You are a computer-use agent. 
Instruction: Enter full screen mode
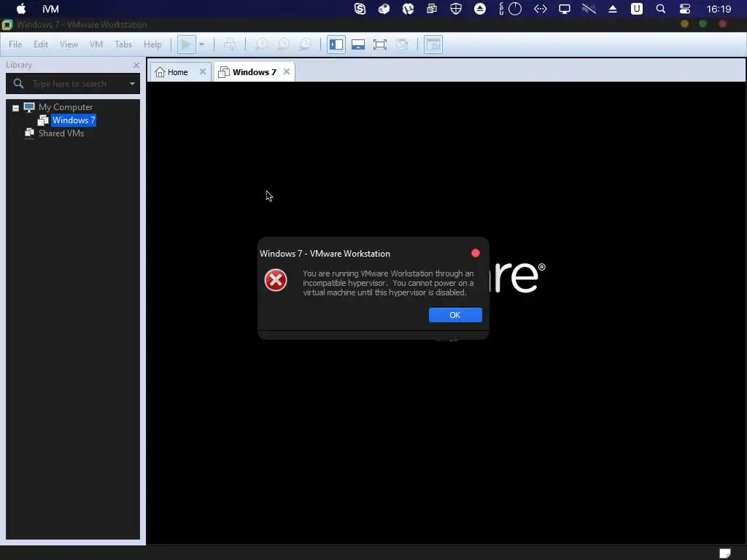379,44
